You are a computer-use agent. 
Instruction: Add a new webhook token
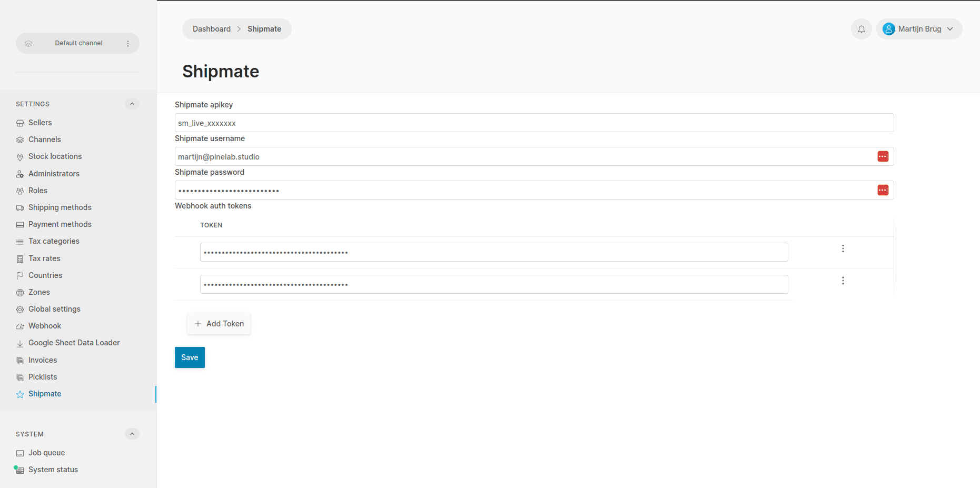[219, 324]
